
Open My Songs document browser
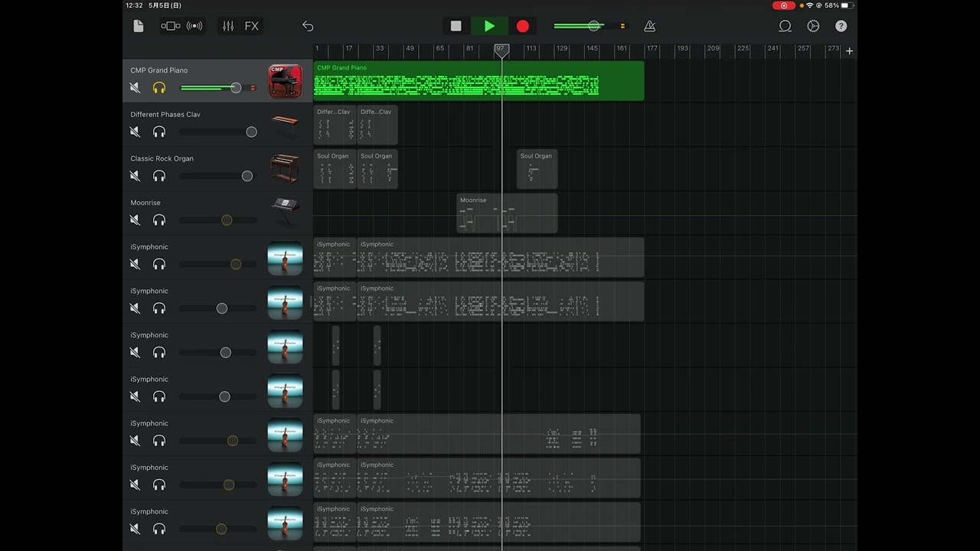[139, 26]
